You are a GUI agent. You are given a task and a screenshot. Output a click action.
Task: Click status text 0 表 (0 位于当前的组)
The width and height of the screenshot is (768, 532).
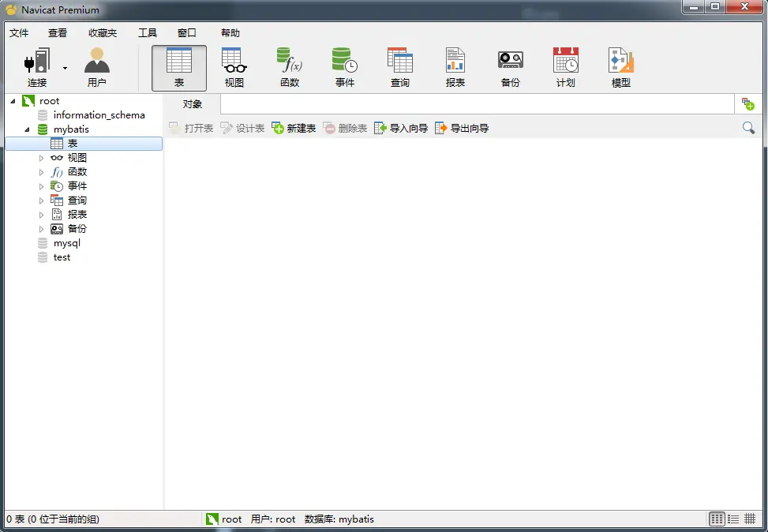pyautogui.click(x=53, y=519)
